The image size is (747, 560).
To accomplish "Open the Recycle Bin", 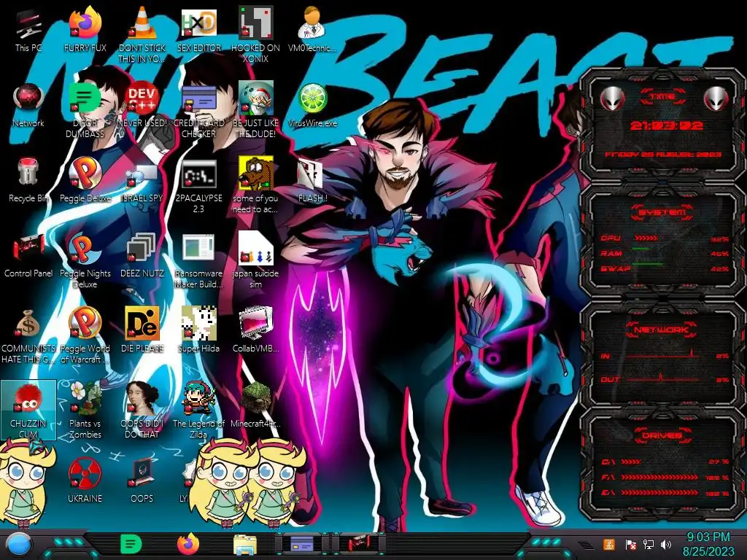I will (x=28, y=181).
